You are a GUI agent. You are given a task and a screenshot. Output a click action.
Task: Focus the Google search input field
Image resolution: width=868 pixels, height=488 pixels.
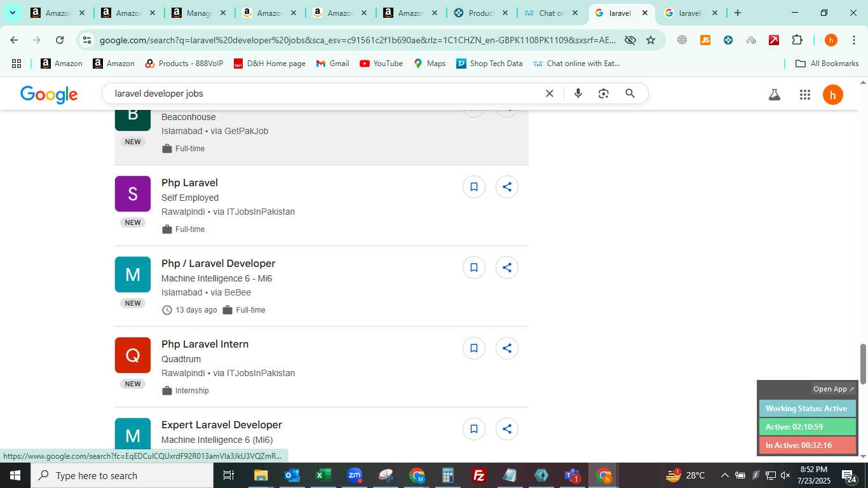click(x=324, y=93)
